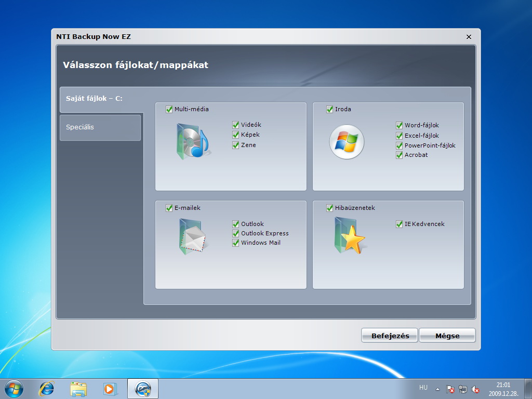Open Windows Explorer folder in taskbar

click(x=78, y=389)
